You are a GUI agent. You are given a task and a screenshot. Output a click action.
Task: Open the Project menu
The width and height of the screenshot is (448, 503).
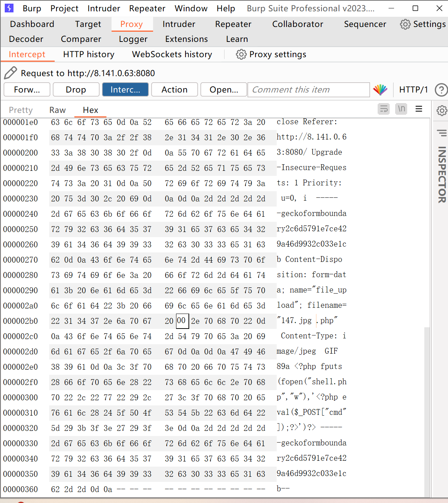pyautogui.click(x=64, y=8)
